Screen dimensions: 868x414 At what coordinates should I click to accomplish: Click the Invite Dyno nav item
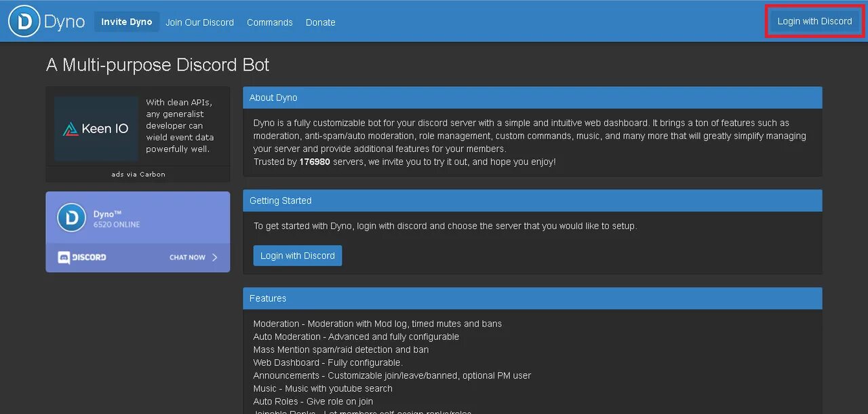point(127,22)
